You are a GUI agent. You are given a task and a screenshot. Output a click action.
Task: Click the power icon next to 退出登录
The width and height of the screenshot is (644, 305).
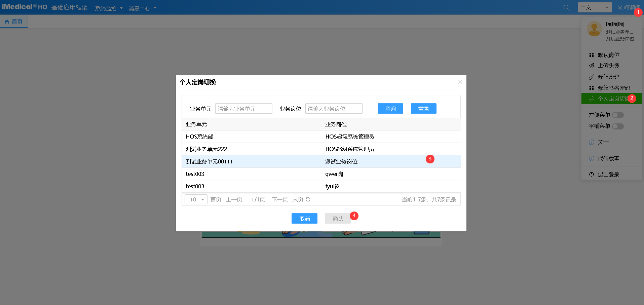pyautogui.click(x=592, y=174)
